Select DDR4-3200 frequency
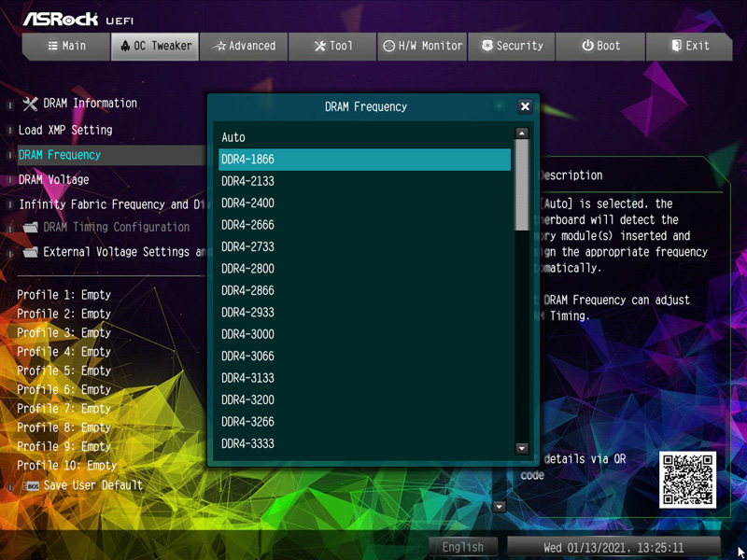Image resolution: width=747 pixels, height=560 pixels. point(364,400)
